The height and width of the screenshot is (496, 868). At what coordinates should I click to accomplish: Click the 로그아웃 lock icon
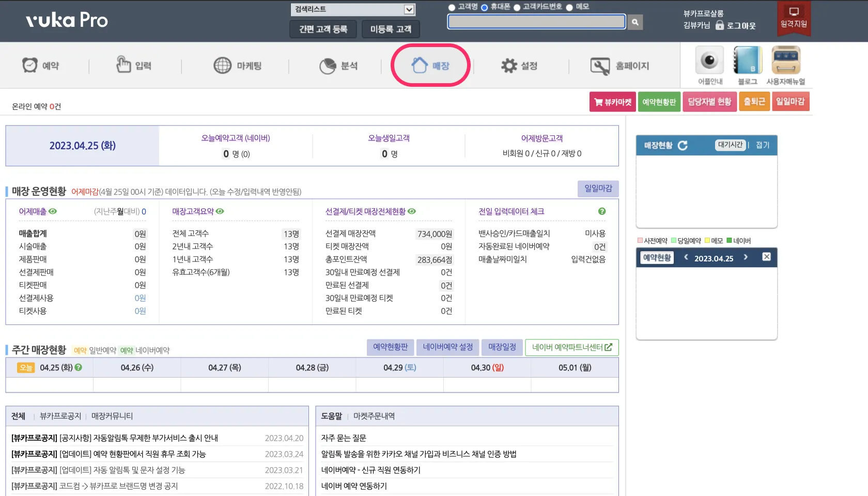[720, 25]
